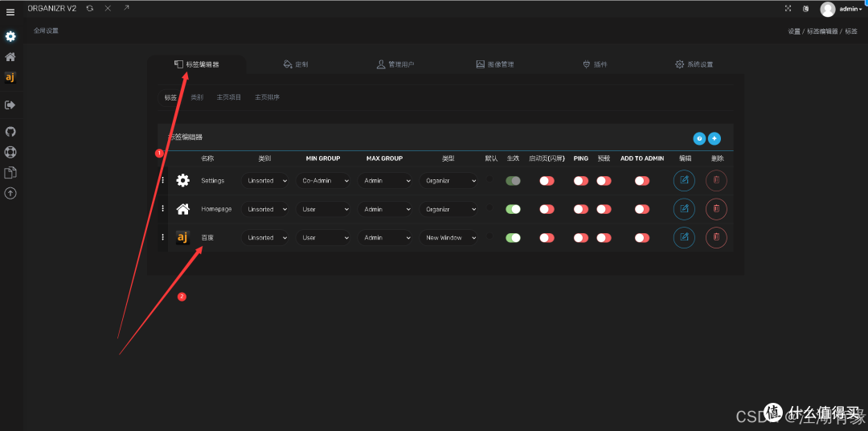Switch to 标签编辑器 tab
The width and height of the screenshot is (868, 431).
[x=197, y=64]
